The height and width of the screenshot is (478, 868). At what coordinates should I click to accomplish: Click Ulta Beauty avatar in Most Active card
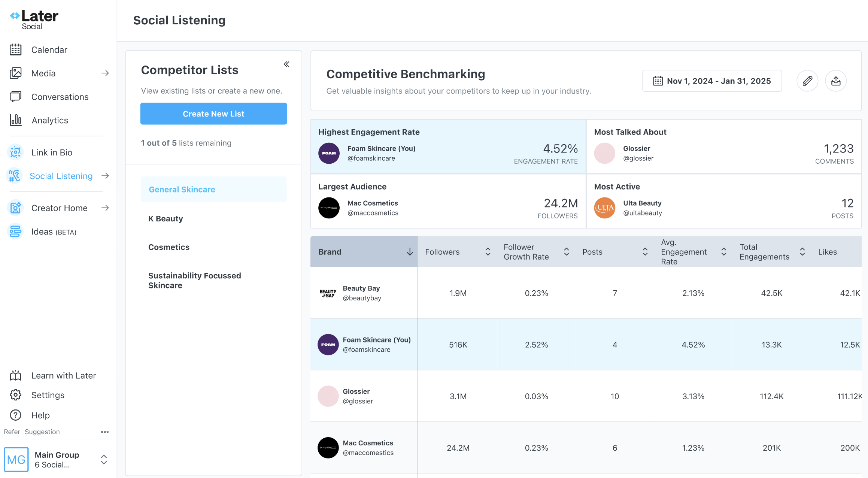coord(605,208)
